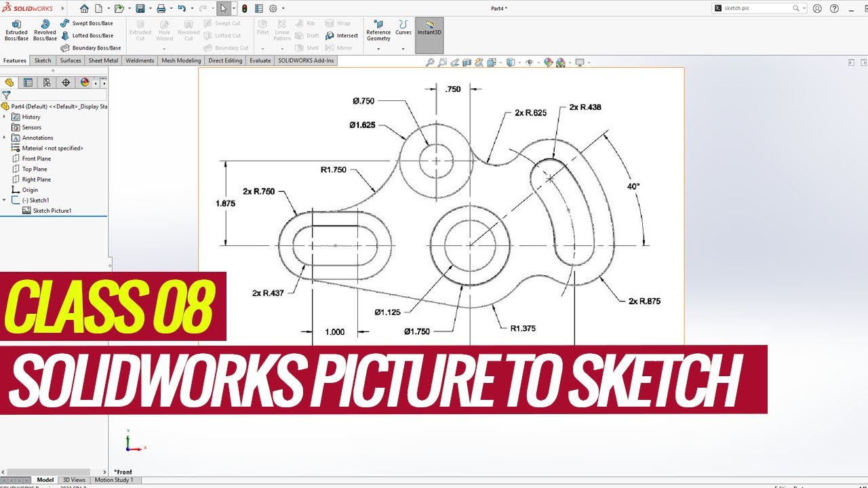Open the 3D Views bottom tab
The height and width of the screenshot is (488, 868).
[74, 480]
